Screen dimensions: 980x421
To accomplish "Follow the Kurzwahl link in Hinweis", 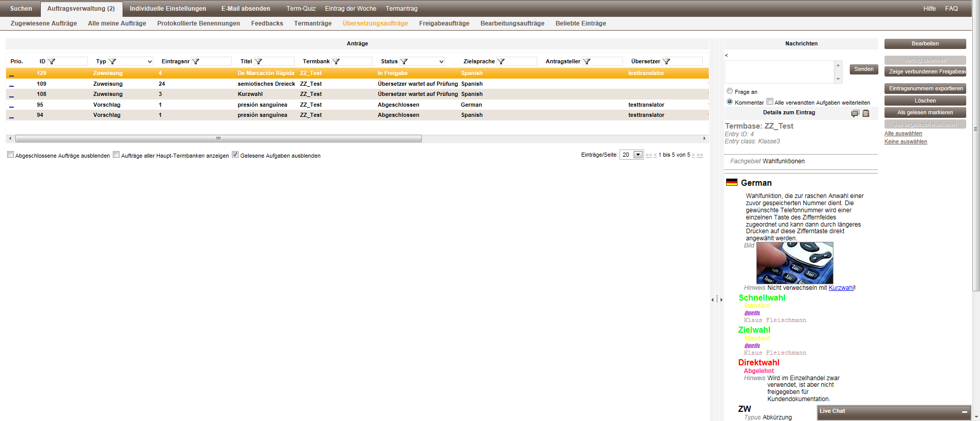I will click(841, 288).
